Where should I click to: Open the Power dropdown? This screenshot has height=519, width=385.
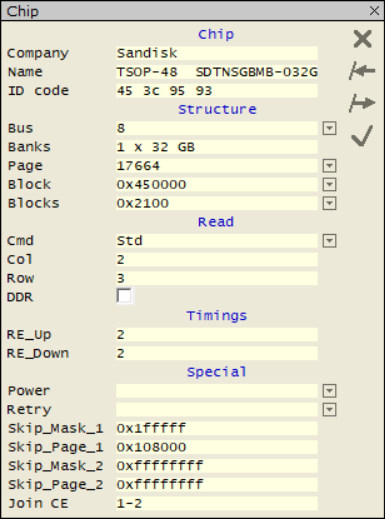[329, 391]
